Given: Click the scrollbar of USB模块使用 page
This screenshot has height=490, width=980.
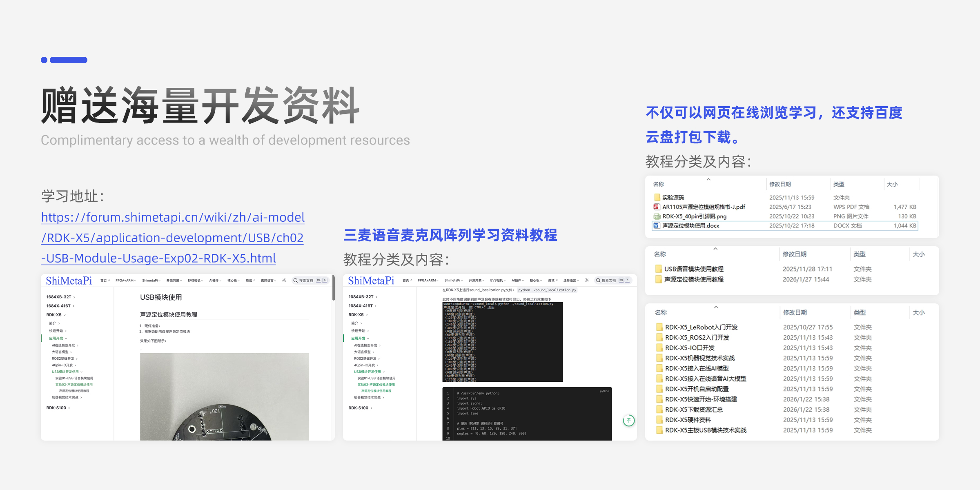Looking at the screenshot, I should (333, 288).
